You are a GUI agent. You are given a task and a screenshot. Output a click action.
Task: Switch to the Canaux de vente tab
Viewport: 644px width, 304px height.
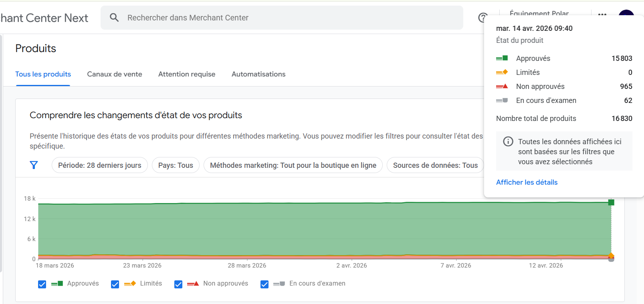[115, 74]
